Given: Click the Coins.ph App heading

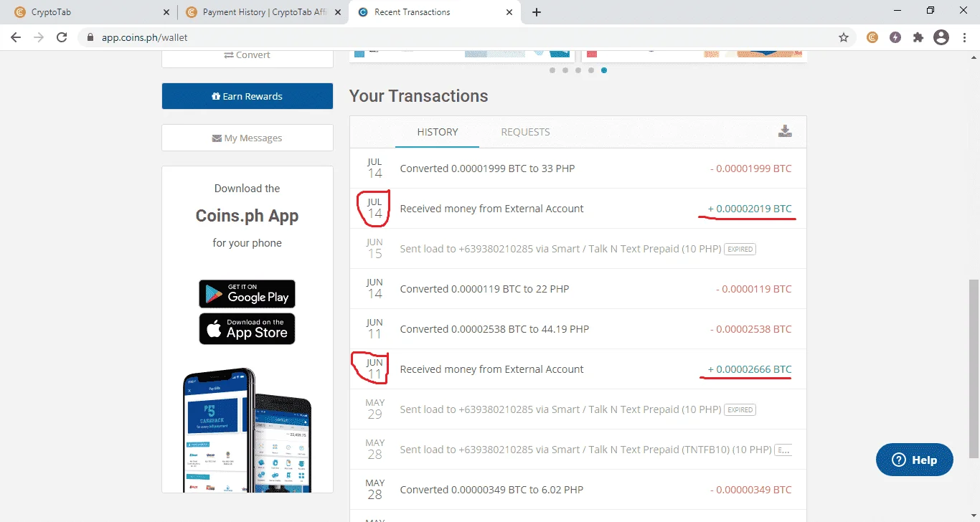Looking at the screenshot, I should (x=247, y=216).
